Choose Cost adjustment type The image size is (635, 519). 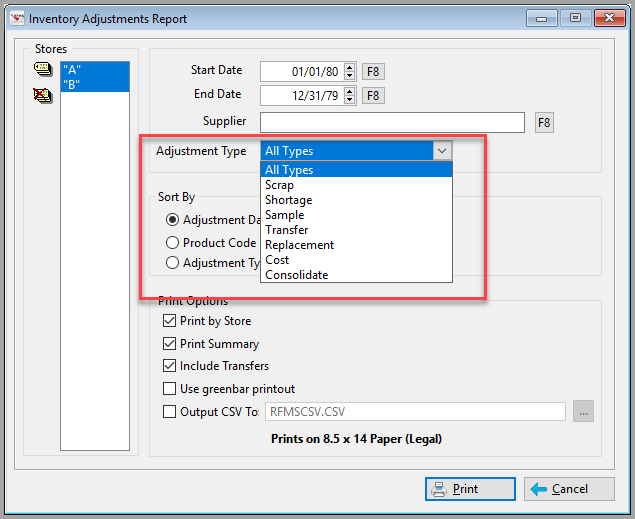(356, 260)
